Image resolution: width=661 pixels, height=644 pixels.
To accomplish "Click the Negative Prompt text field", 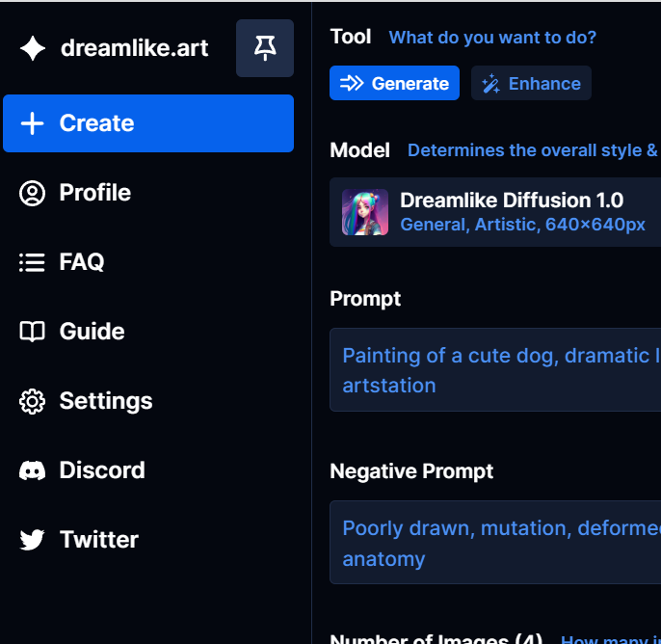I will point(495,543).
